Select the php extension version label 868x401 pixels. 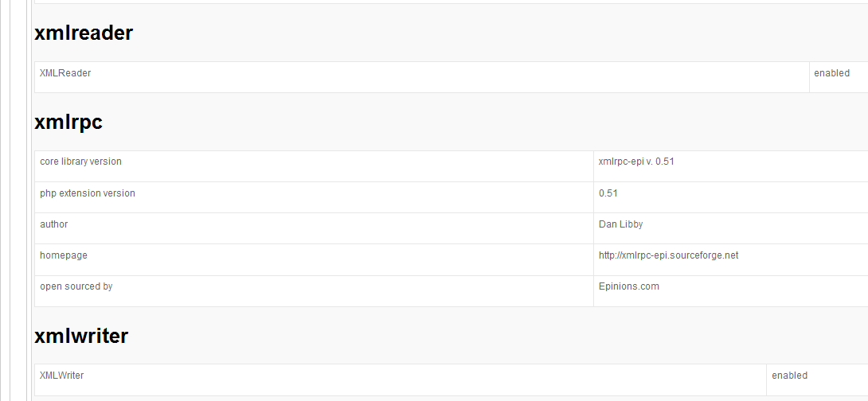coord(88,193)
